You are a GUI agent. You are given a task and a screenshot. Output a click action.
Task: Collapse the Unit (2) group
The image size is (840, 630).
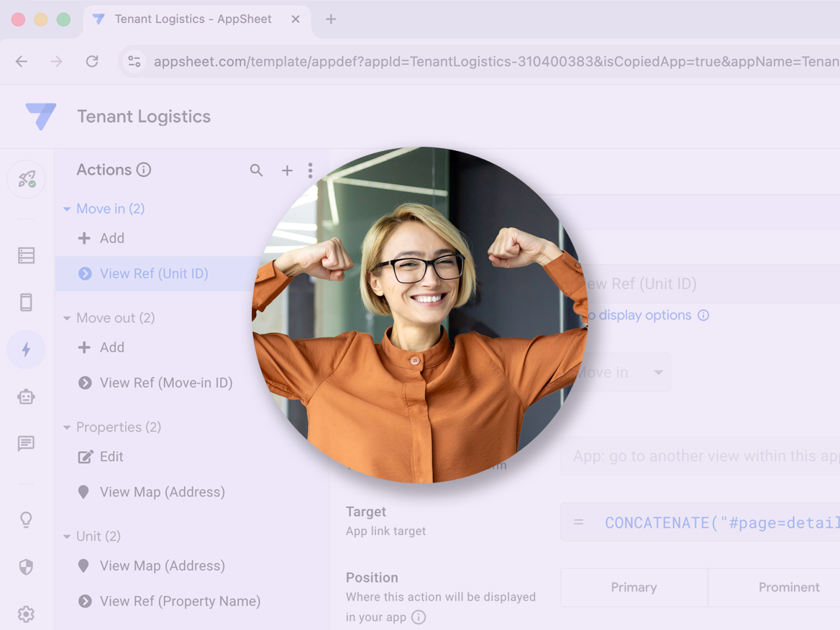pos(67,537)
